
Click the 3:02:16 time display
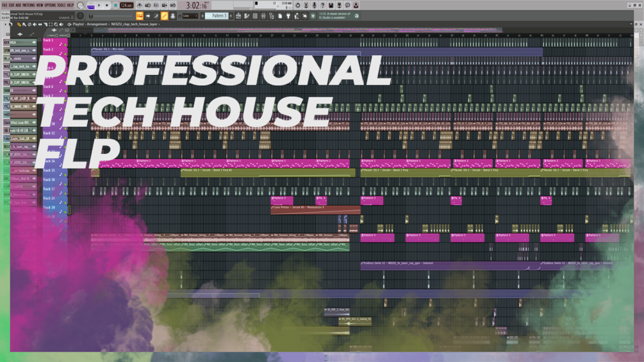(197, 5)
